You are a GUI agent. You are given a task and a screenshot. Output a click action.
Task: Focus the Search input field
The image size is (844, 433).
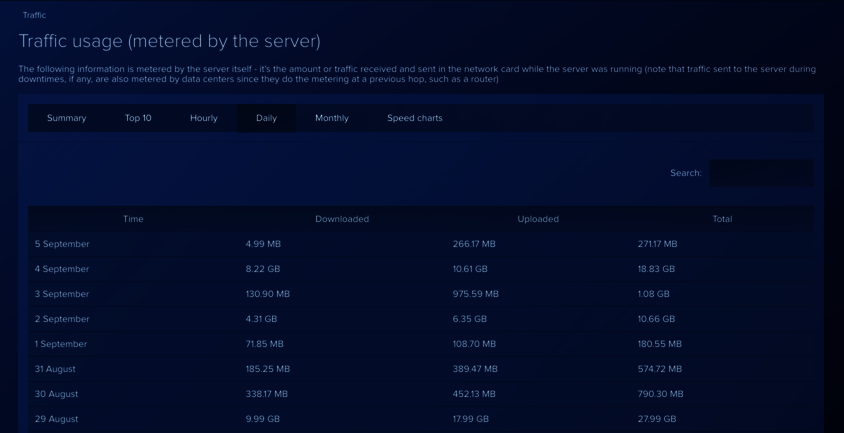click(760, 173)
